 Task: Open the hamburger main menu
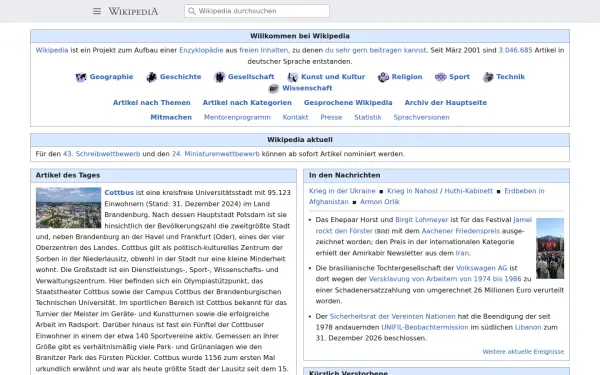click(x=97, y=11)
